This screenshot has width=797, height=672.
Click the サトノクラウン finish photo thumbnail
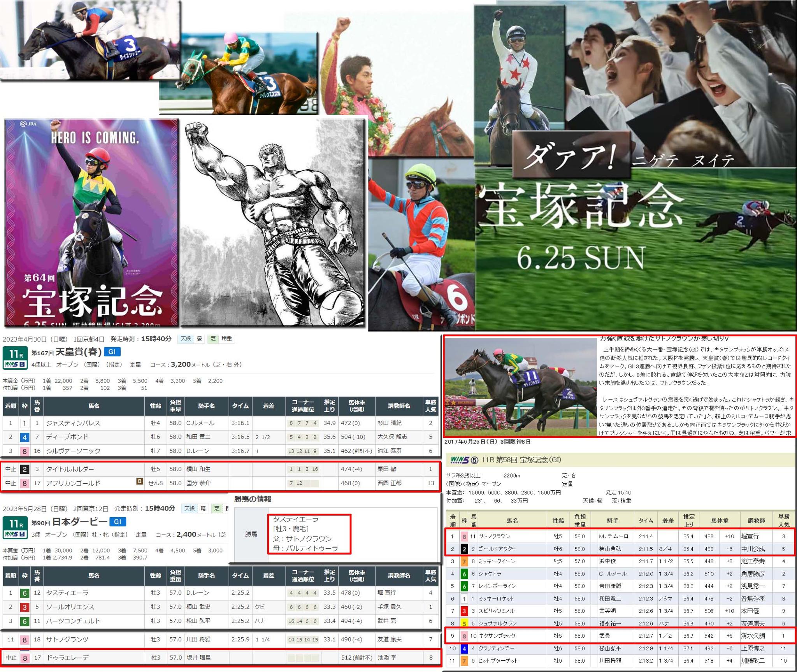(x=521, y=387)
